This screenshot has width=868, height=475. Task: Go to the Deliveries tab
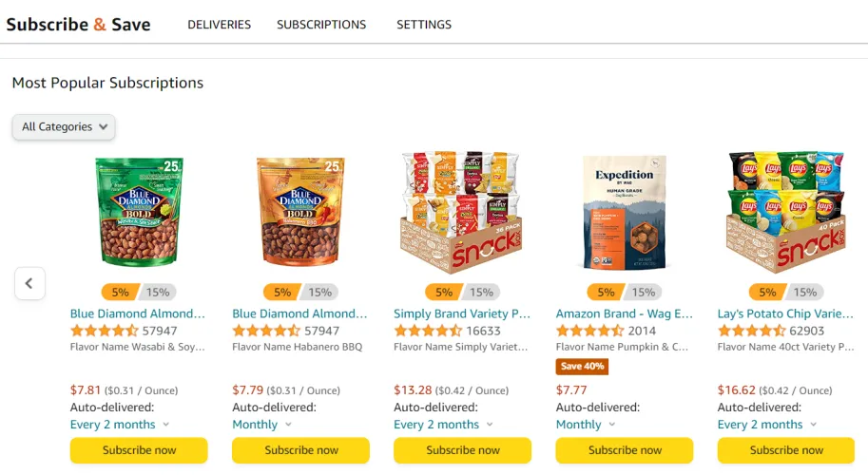tap(219, 25)
